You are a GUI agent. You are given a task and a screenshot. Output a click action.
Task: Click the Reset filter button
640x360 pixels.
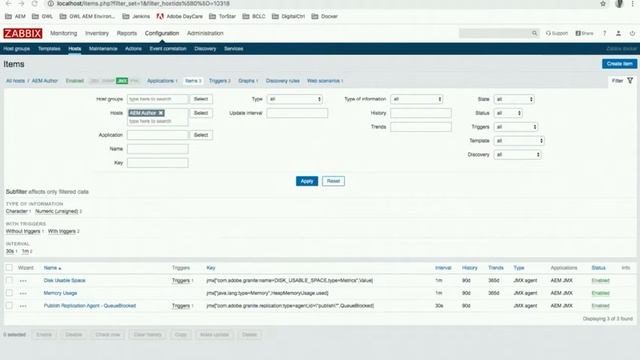(333, 181)
